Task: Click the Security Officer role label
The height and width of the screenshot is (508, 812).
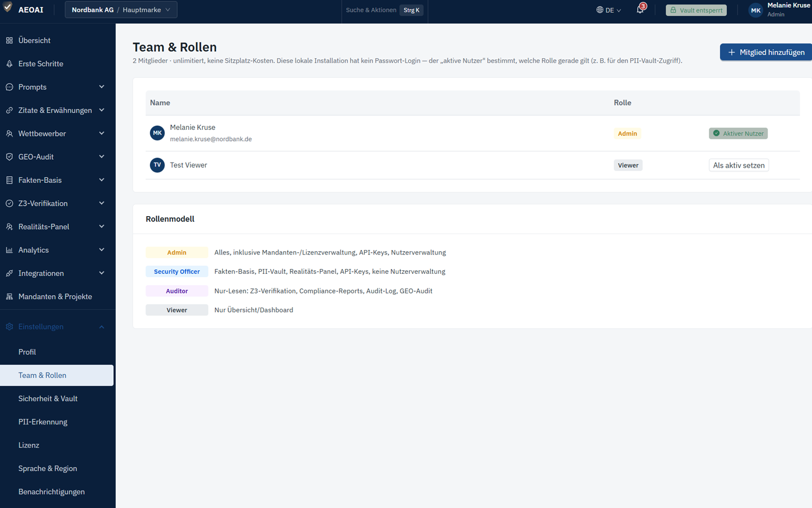Action: click(x=177, y=271)
